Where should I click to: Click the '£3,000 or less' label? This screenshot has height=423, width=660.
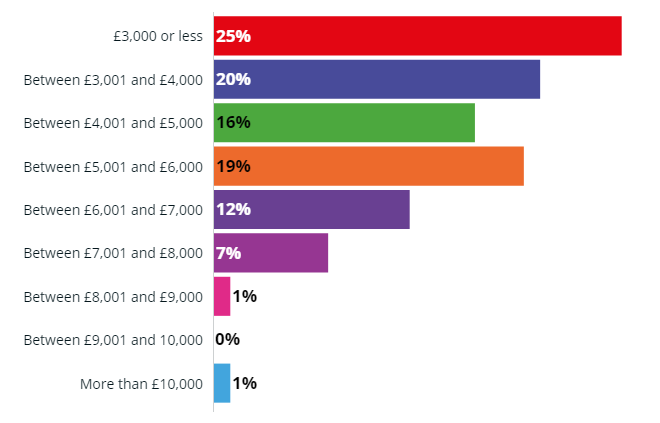(158, 36)
